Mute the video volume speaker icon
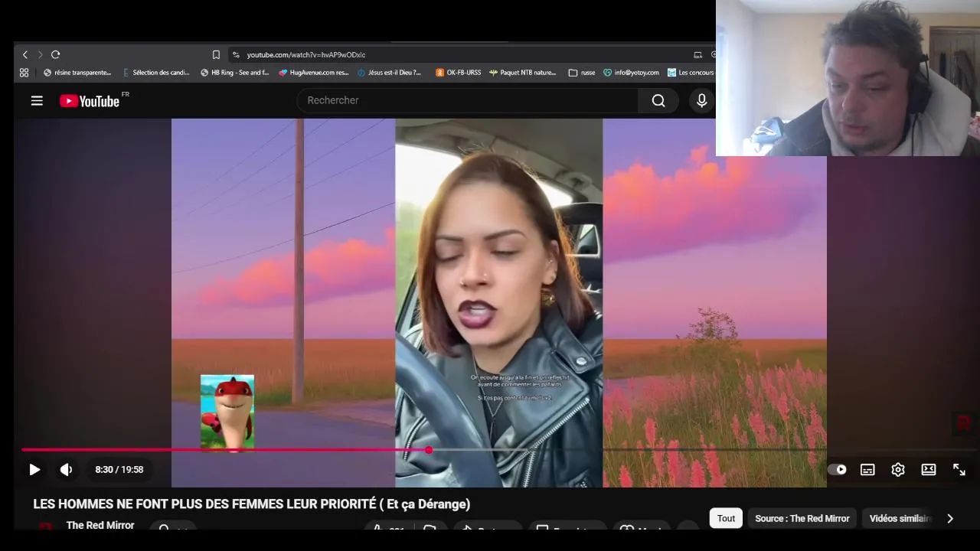980x551 pixels. pos(66,469)
